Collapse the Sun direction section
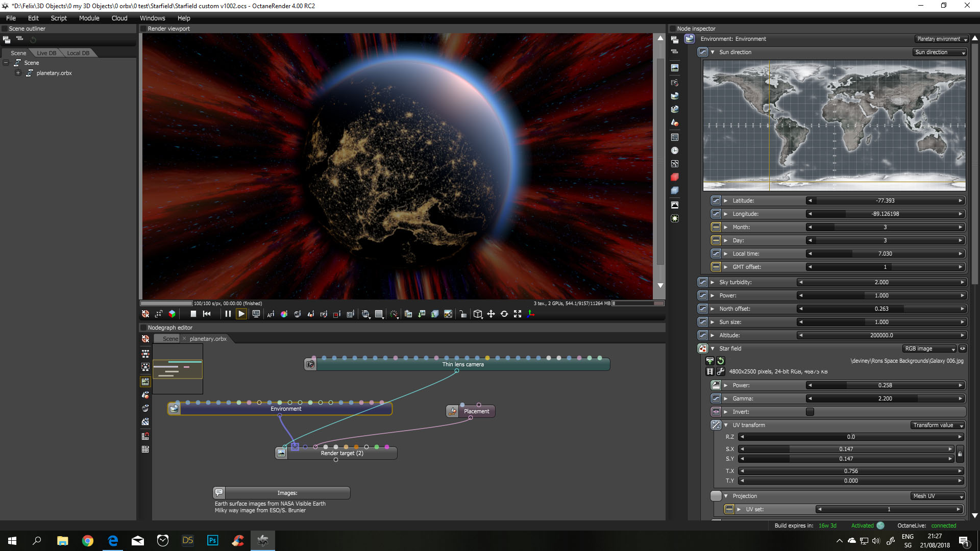Viewport: 980px width, 551px height. click(713, 52)
